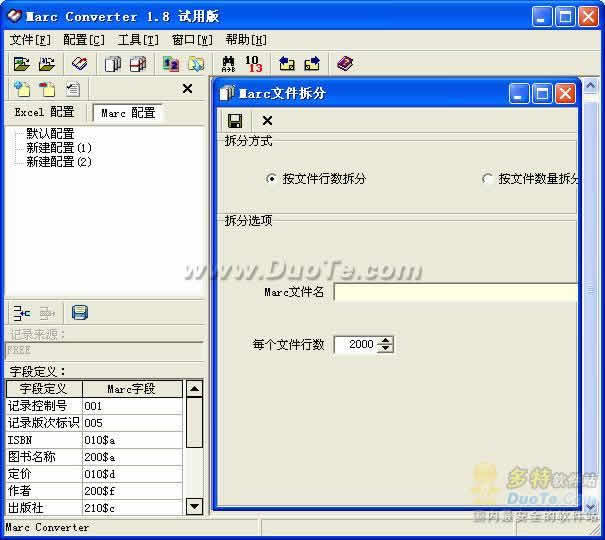Select 新建配置 (2) in the tree
This screenshot has height=540, width=605.
[59, 162]
